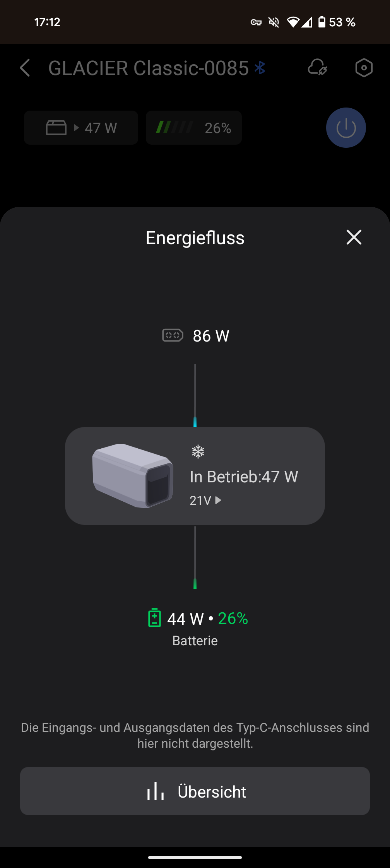Tap the Batterie label
The width and height of the screenshot is (390, 868).
click(x=195, y=641)
